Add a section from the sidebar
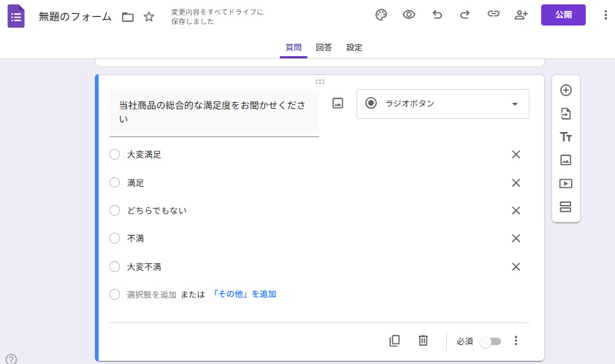615x364 pixels. [565, 207]
